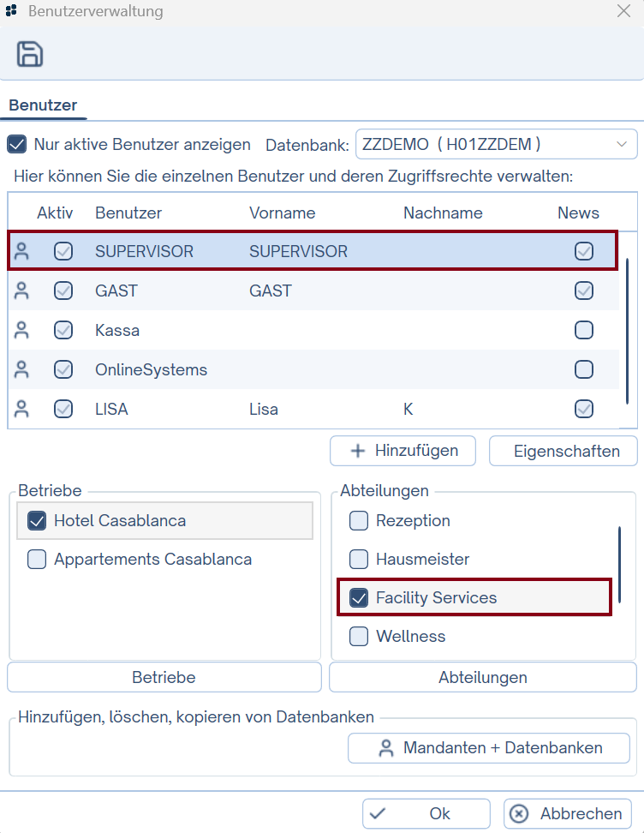This screenshot has height=833, width=644.
Task: Click the user icon beside OnlineSystems
Action: (22, 370)
